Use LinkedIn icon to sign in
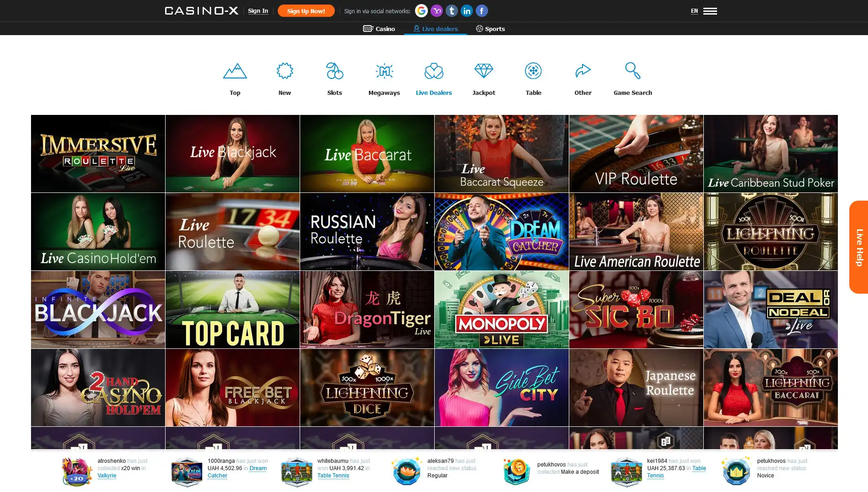This screenshot has height=492, width=868. (467, 10)
